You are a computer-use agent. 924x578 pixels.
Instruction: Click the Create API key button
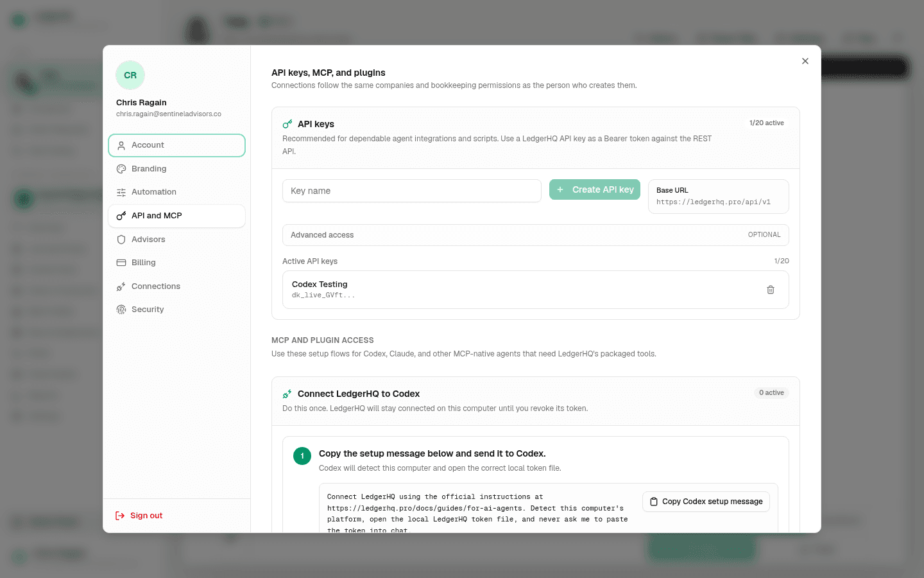point(595,189)
